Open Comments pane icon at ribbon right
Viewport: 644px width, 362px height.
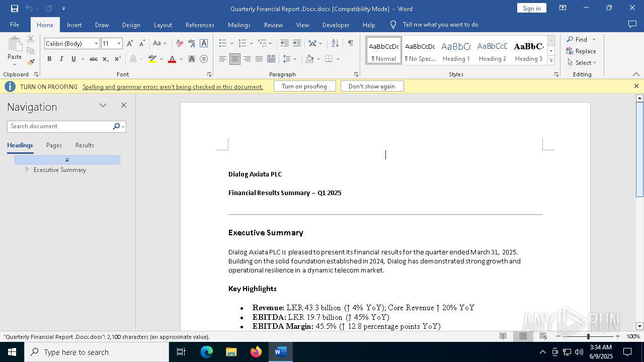click(x=632, y=25)
